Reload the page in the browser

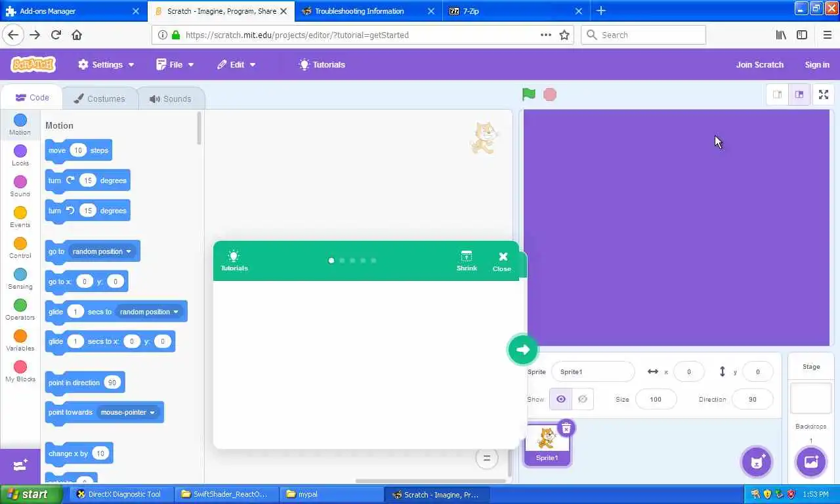pyautogui.click(x=56, y=35)
